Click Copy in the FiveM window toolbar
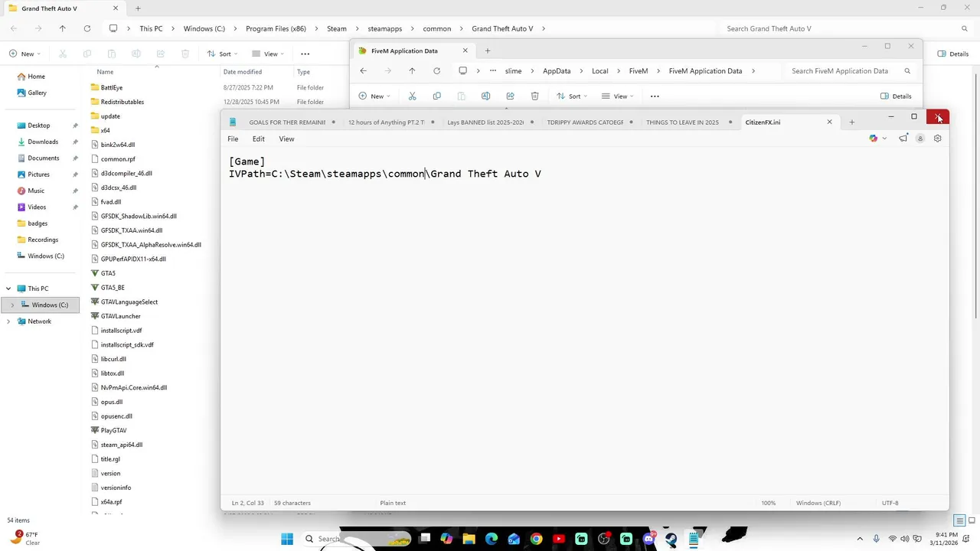This screenshot has width=980, height=551. pyautogui.click(x=436, y=96)
